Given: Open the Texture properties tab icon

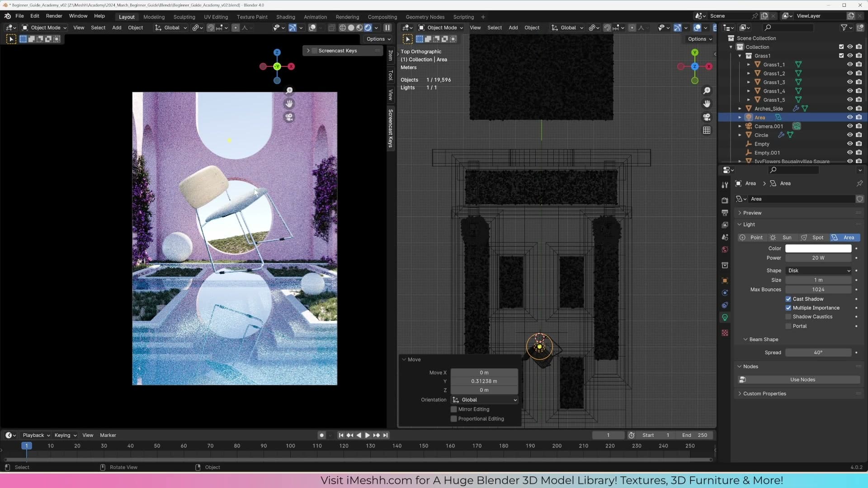Looking at the screenshot, I should (x=725, y=333).
